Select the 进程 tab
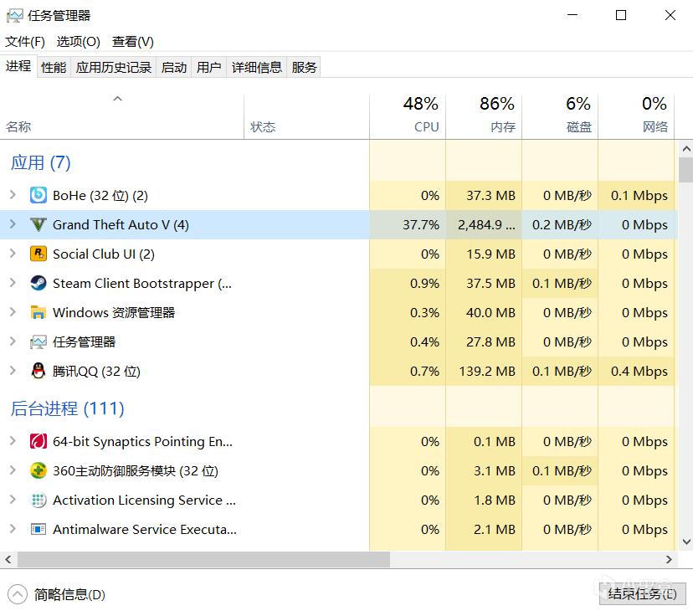693x616 pixels. pyautogui.click(x=18, y=66)
